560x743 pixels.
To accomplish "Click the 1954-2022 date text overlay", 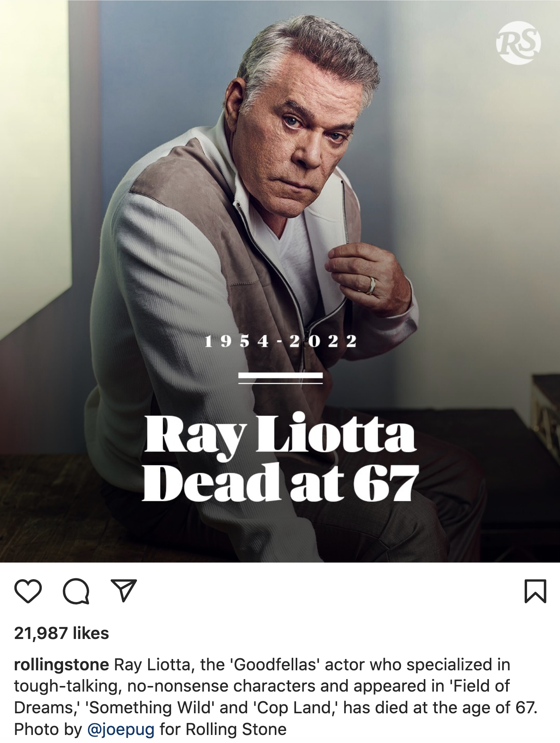I will coord(280,341).
